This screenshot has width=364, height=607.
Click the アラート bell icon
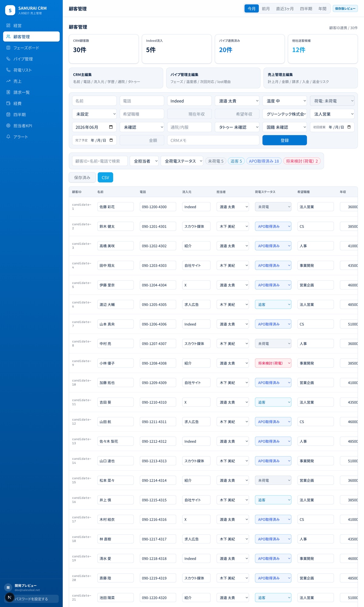click(x=8, y=137)
